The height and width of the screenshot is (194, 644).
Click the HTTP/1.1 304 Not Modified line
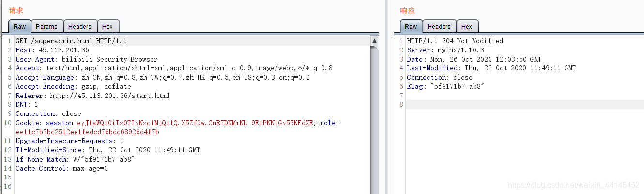[x=455, y=41]
